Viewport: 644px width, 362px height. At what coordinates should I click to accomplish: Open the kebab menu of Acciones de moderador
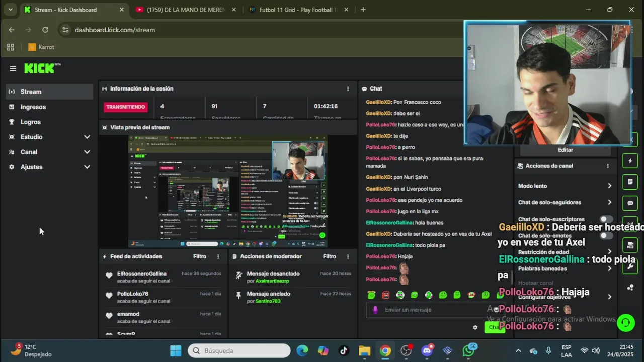point(348,256)
